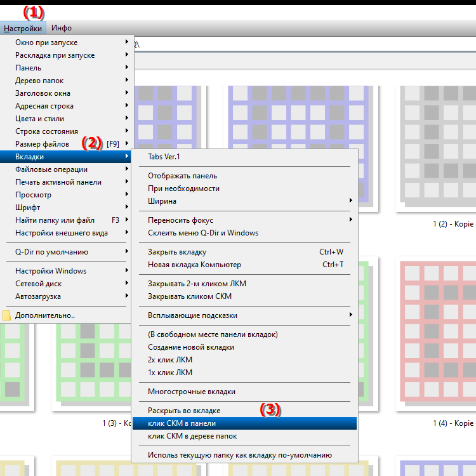Screen dimensions: 476x476
Task: Open Настройки внешнего вида submenu
Action: (x=66, y=233)
